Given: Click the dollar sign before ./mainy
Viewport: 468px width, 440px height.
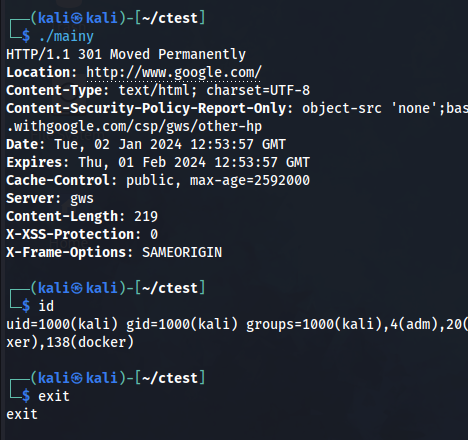Looking at the screenshot, I should [26, 36].
